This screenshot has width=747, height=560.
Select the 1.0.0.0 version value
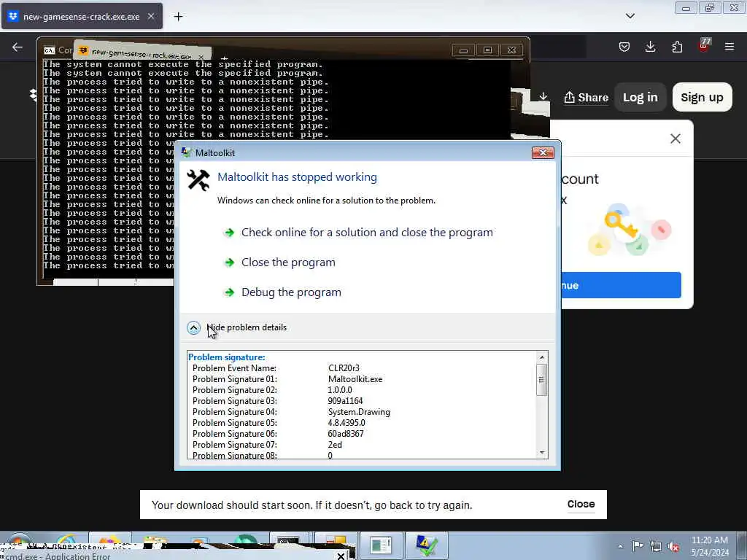(x=340, y=390)
